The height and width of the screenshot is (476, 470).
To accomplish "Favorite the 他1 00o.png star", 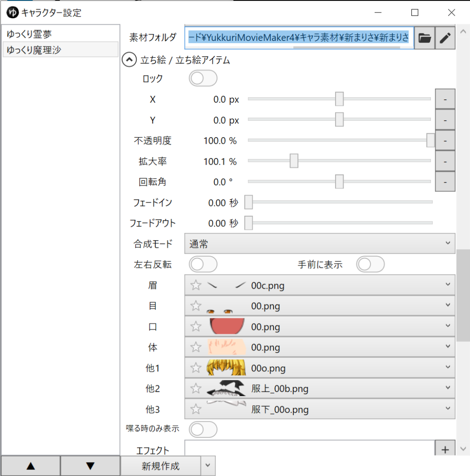I will [x=196, y=368].
